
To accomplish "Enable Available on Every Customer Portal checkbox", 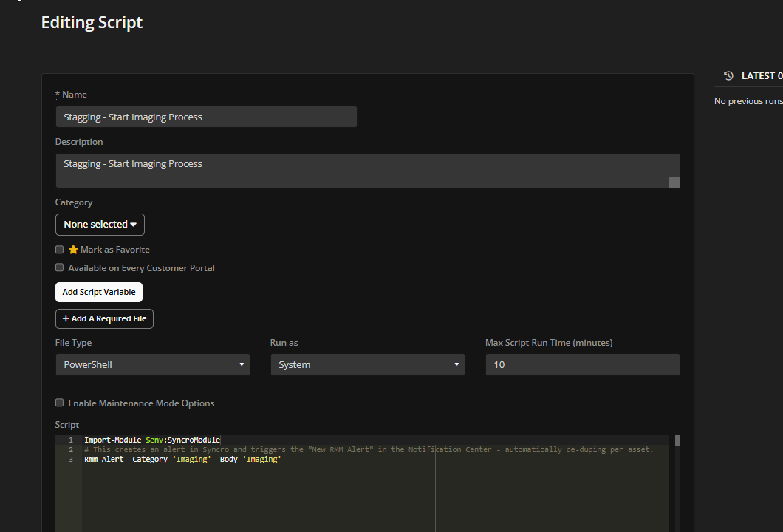I will click(x=59, y=267).
